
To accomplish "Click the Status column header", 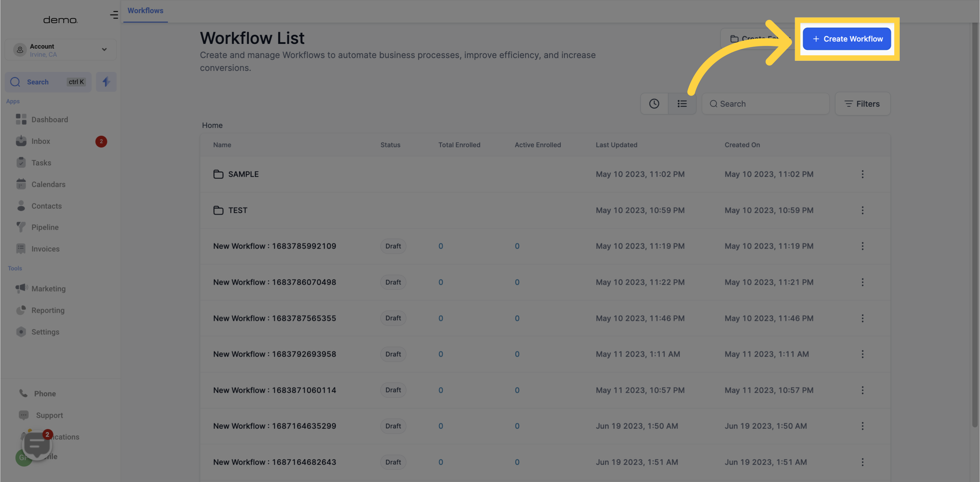I will 390,145.
